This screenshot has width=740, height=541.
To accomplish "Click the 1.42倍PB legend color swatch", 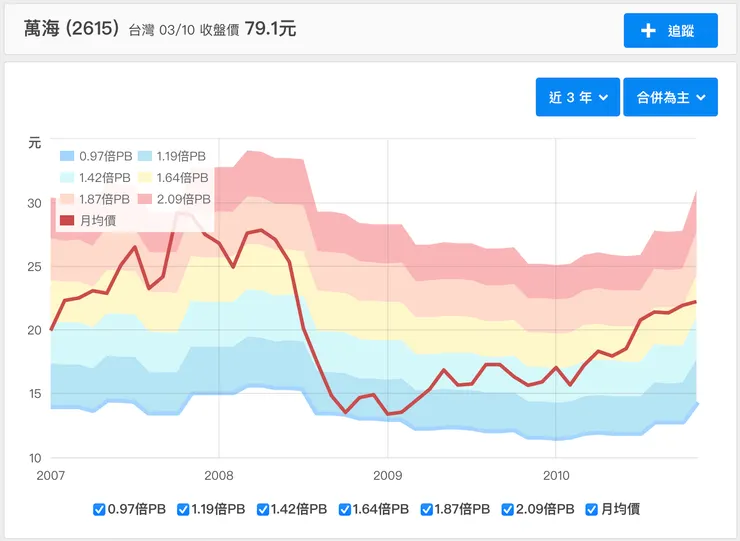I will [x=67, y=178].
